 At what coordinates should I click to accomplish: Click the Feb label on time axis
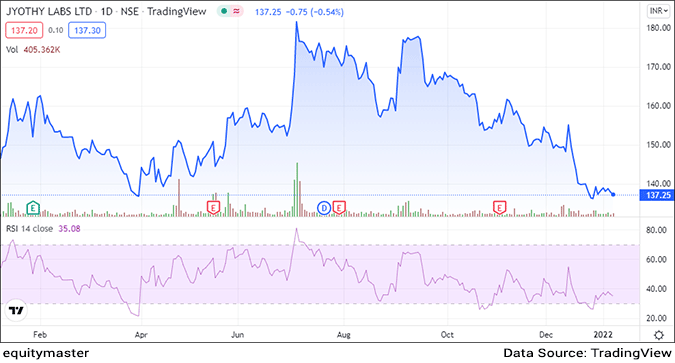click(x=40, y=335)
